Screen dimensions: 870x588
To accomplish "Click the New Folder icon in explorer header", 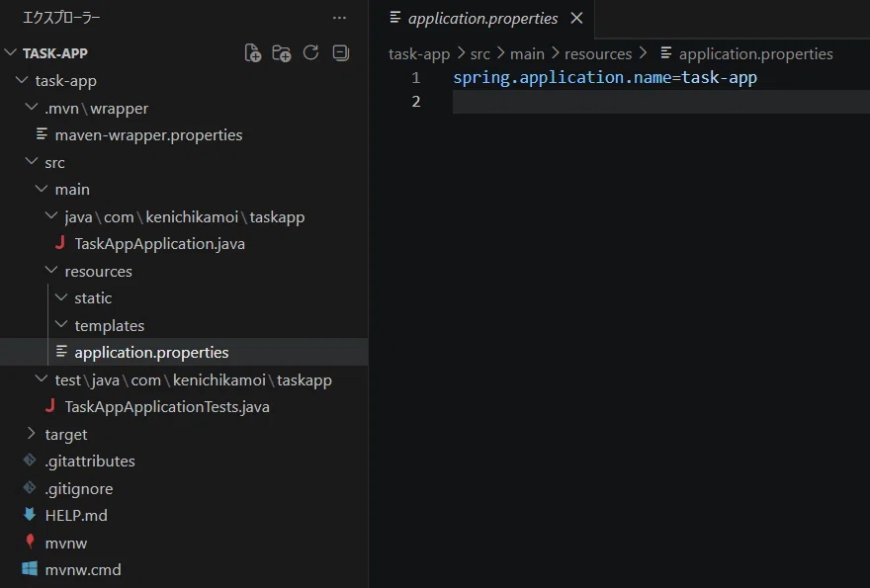I will coord(282,53).
